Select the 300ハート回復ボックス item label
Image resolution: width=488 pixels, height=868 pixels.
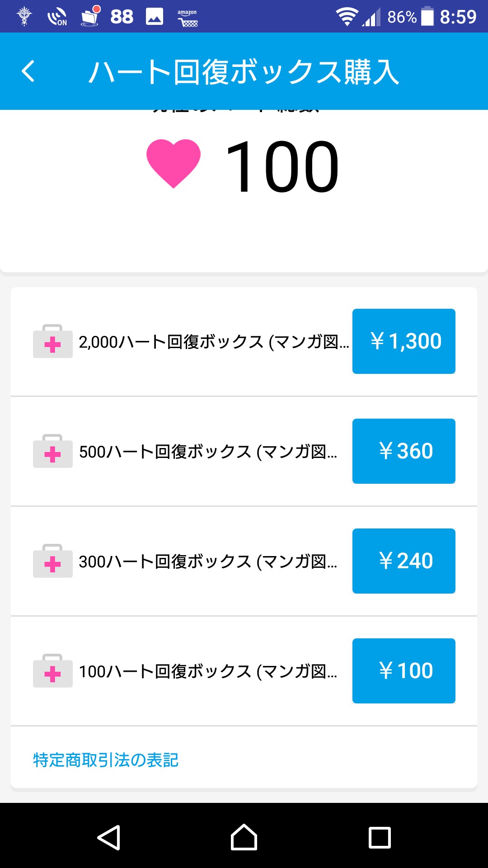pyautogui.click(x=208, y=562)
